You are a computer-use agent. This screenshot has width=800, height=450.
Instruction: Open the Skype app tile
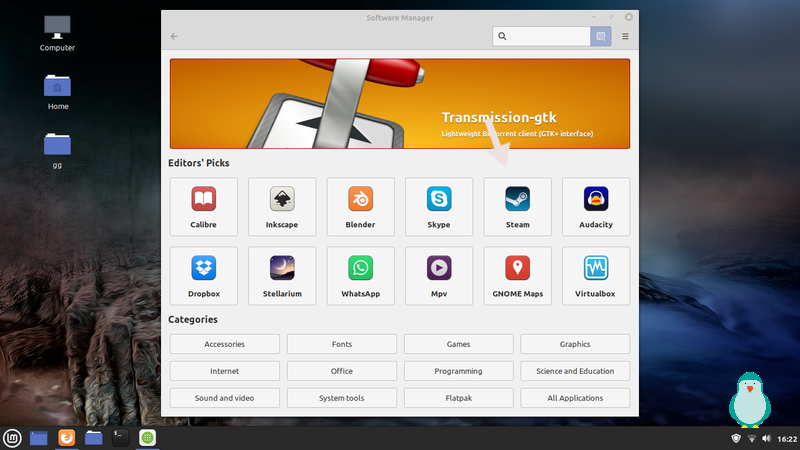[x=439, y=207]
